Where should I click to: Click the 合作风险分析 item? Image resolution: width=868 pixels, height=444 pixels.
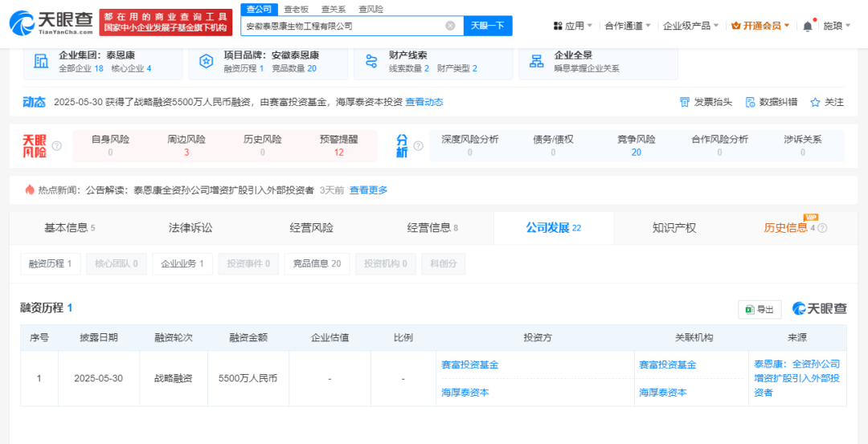[x=719, y=145]
